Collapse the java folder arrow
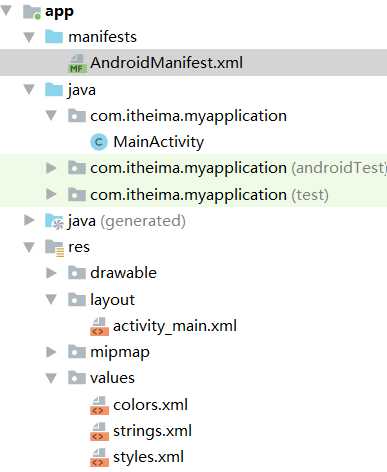Screen dimensions: 387x472 (29, 89)
